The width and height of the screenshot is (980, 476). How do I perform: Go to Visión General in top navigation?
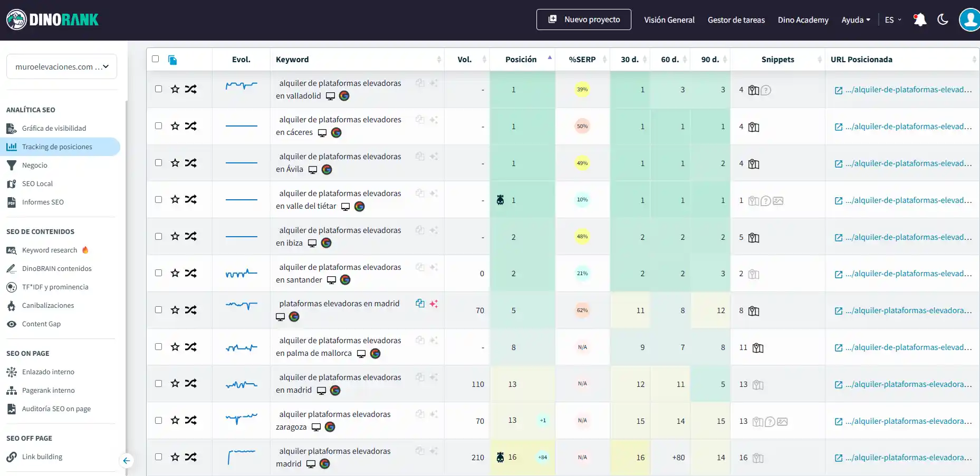[669, 20]
